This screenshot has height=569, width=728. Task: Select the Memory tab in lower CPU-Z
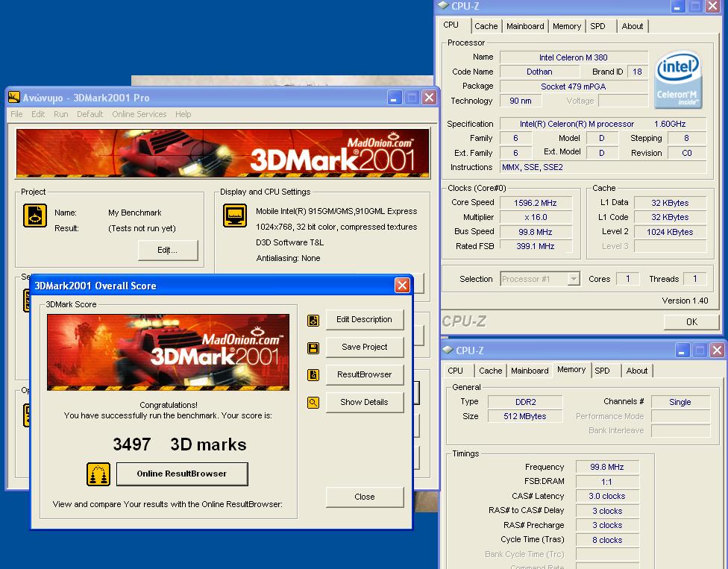click(571, 369)
